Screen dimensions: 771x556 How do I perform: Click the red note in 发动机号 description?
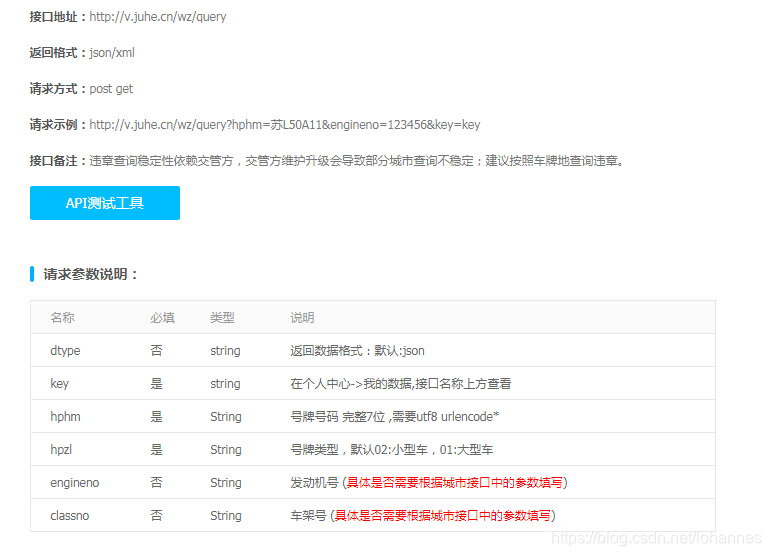tap(455, 483)
